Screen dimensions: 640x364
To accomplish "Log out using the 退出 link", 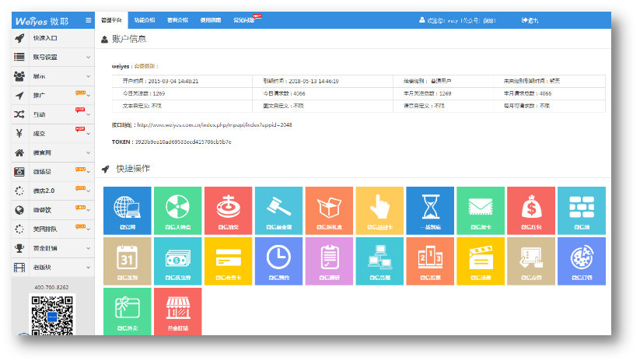I will (x=530, y=20).
